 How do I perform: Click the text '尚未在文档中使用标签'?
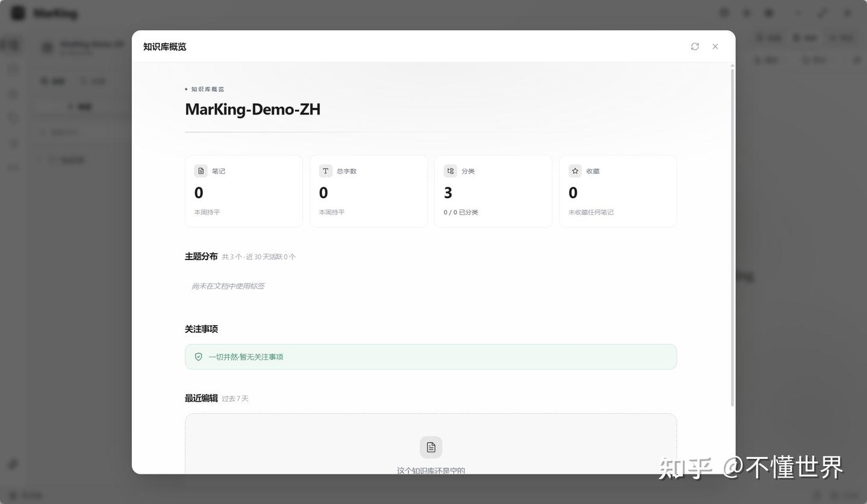click(x=228, y=286)
